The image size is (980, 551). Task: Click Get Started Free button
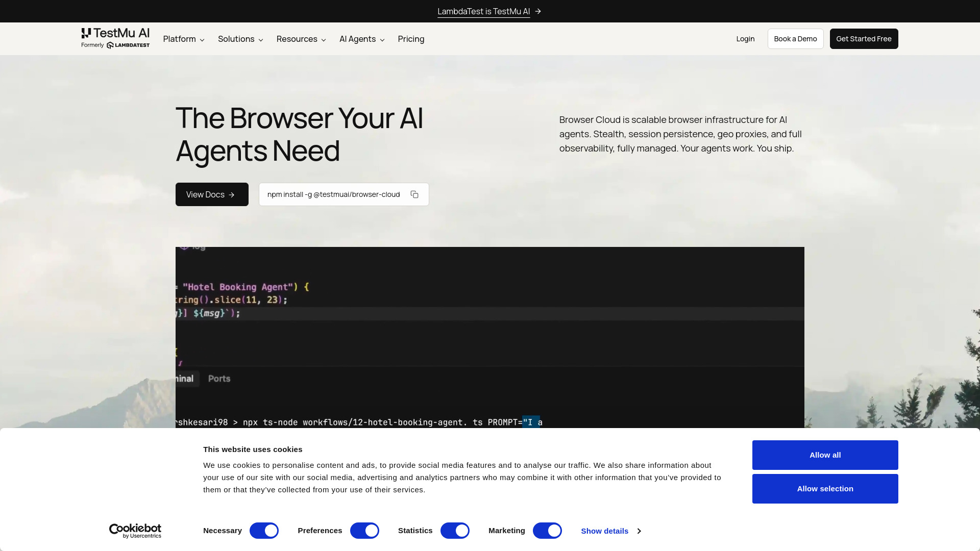click(864, 39)
